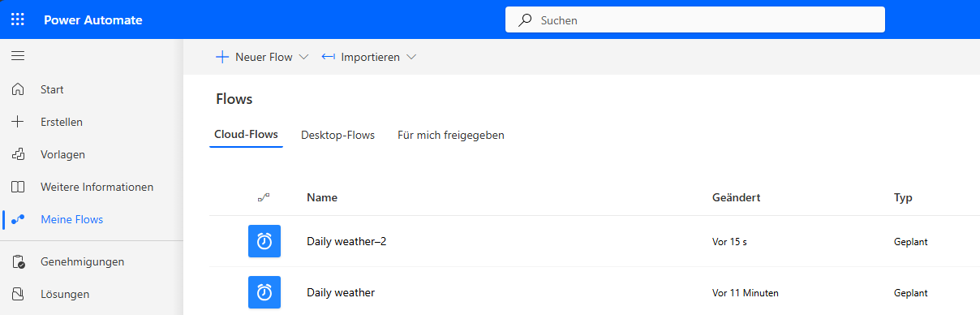Viewport: 980px width, 315px height.
Task: Expand the Neuer Flow dropdown chevron
Action: click(x=304, y=58)
